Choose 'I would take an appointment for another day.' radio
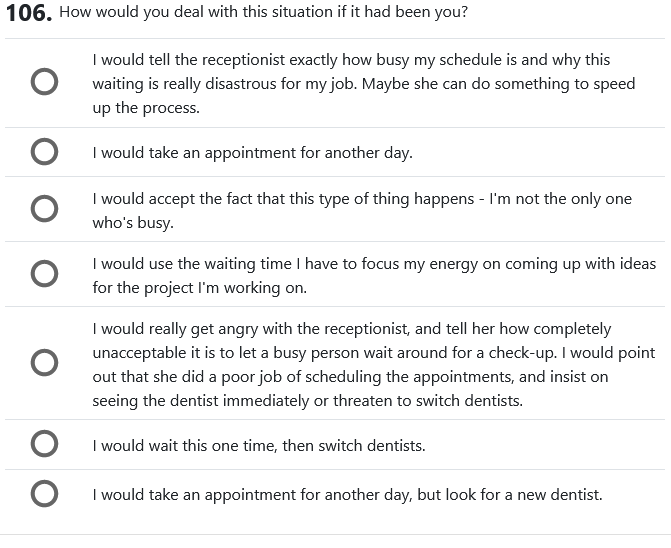The image size is (671, 548). tap(44, 152)
